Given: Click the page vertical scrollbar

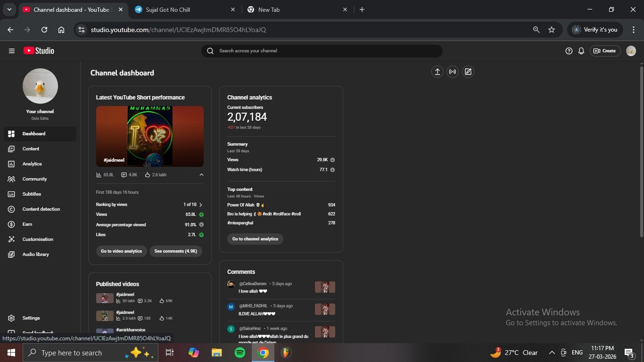Looking at the screenshot, I should point(641,151).
